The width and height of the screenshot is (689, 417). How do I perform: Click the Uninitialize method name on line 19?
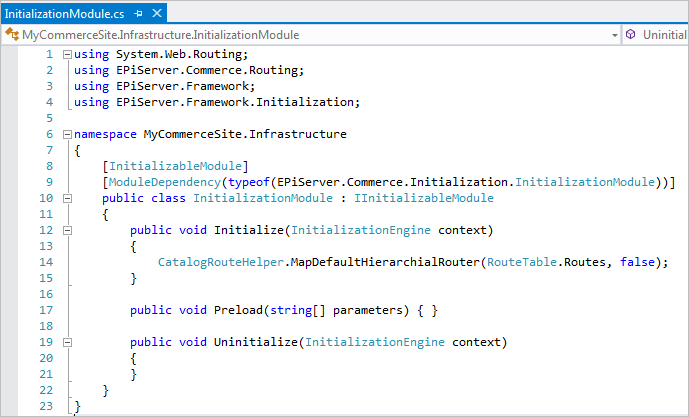256,342
